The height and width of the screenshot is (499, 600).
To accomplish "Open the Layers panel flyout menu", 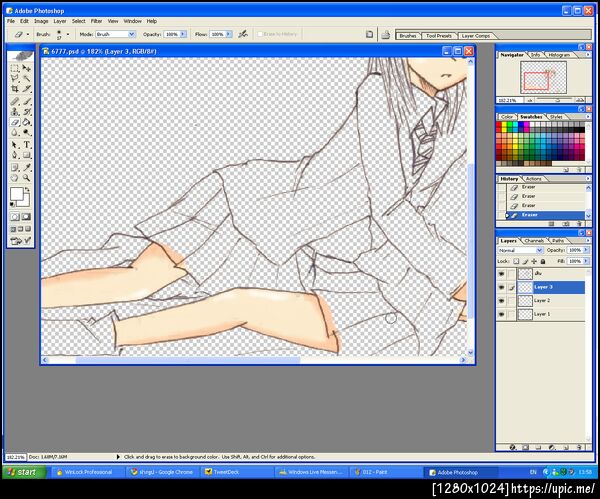I will [x=588, y=241].
